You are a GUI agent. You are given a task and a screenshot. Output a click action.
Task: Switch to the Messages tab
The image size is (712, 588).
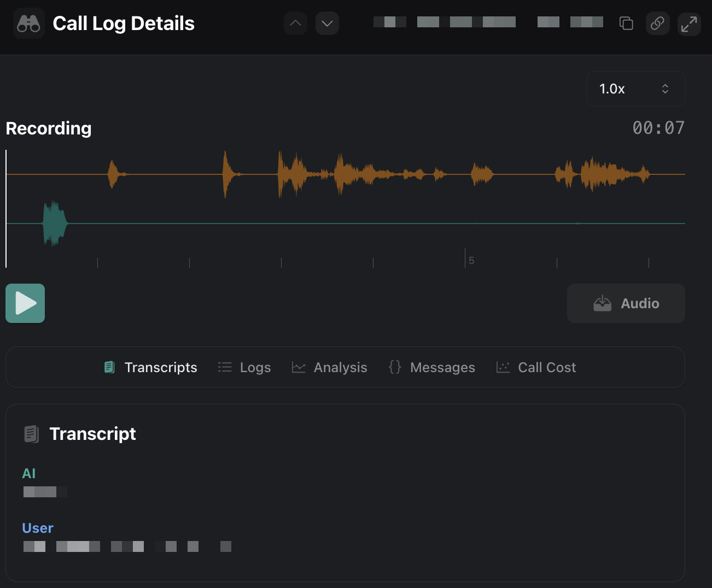click(442, 367)
